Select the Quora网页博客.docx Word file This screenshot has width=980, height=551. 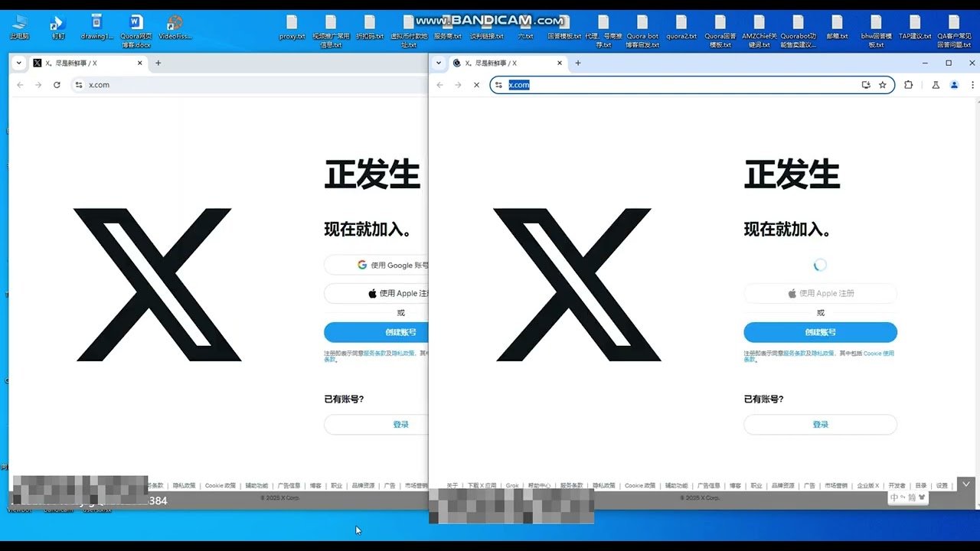(136, 31)
